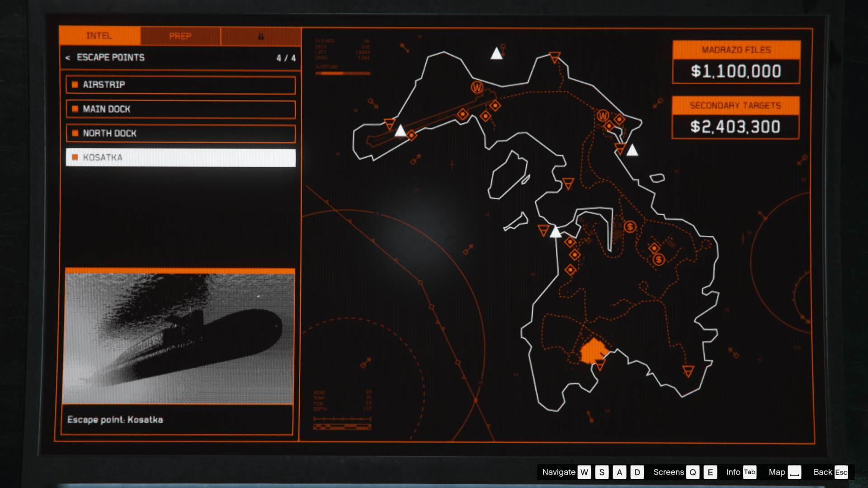Image resolution: width=868 pixels, height=488 pixels.
Task: Click the AUTOTUNE progress bar
Action: click(x=344, y=73)
